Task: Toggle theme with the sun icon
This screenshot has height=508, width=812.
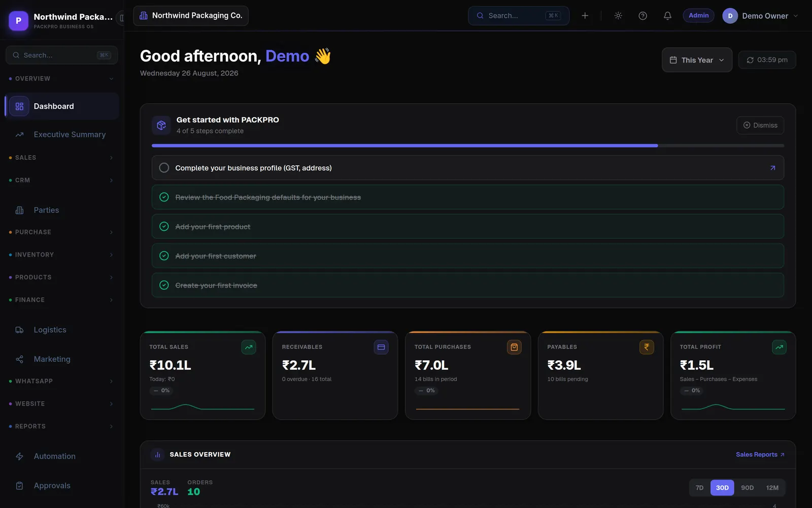Action: tap(618, 16)
